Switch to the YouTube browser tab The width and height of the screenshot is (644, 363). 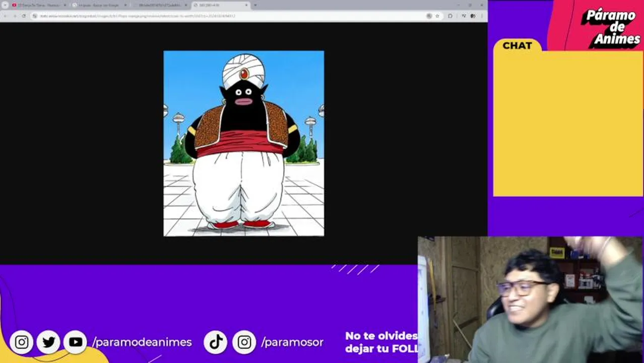click(39, 5)
